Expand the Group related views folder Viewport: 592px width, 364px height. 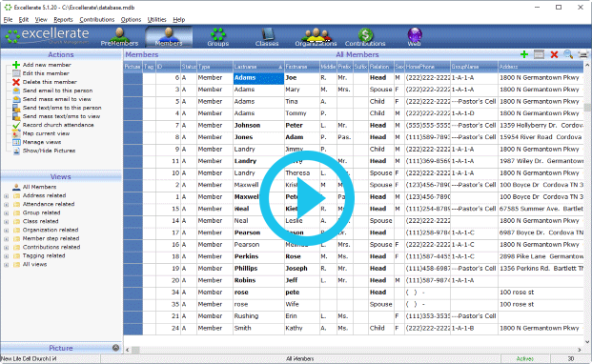click(x=6, y=213)
